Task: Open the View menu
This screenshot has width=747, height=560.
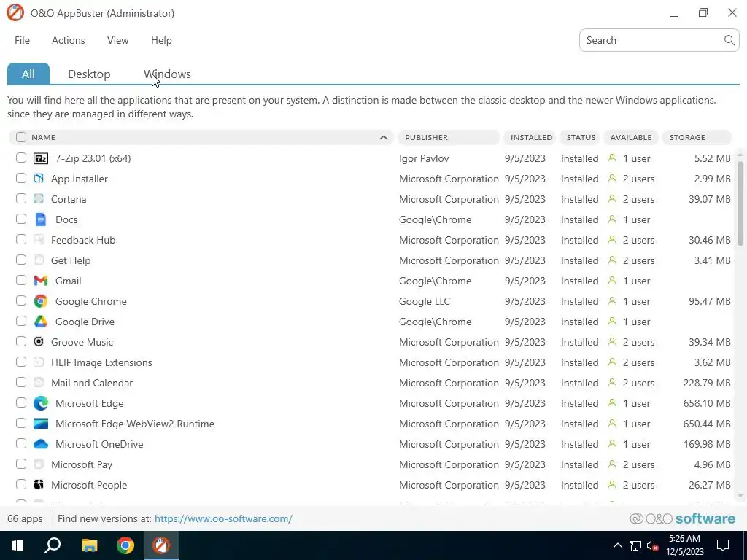Action: 117,41
